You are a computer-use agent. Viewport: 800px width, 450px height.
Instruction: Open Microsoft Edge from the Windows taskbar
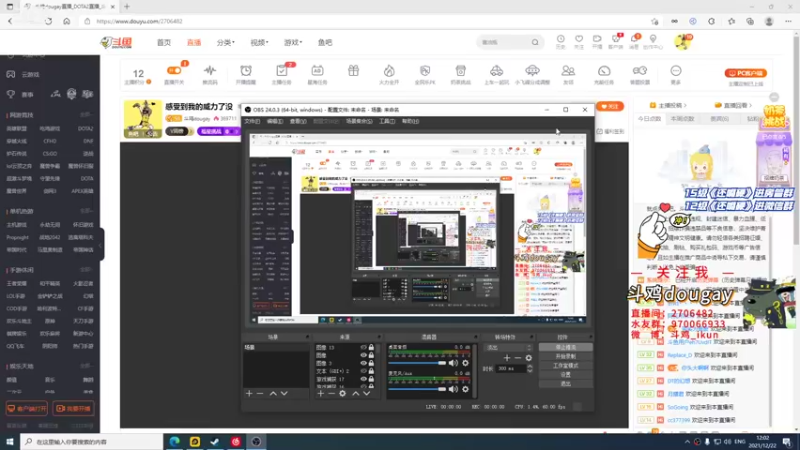174,441
